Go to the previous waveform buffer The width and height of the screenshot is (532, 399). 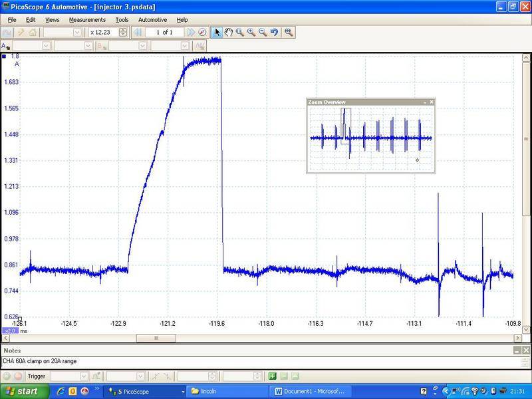click(x=138, y=32)
